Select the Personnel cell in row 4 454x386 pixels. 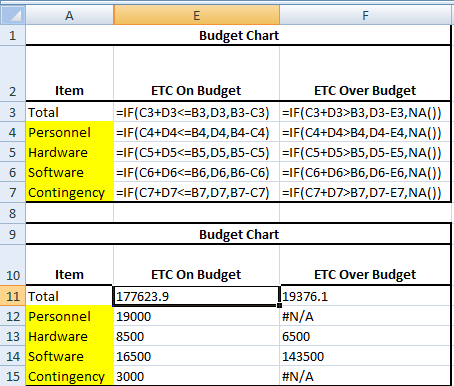[x=69, y=132]
